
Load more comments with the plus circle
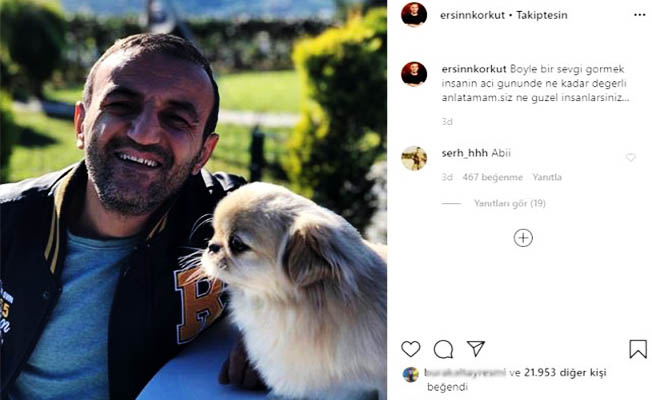(523, 238)
